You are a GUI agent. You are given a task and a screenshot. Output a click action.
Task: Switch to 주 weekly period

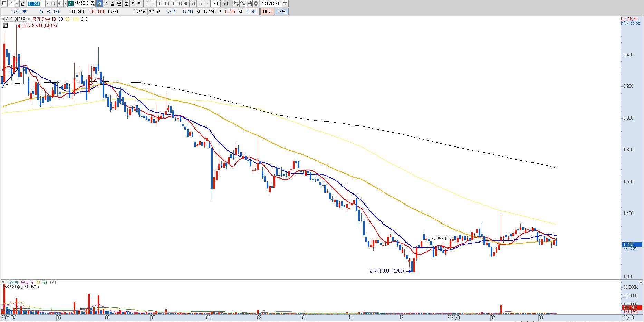(x=106, y=3)
